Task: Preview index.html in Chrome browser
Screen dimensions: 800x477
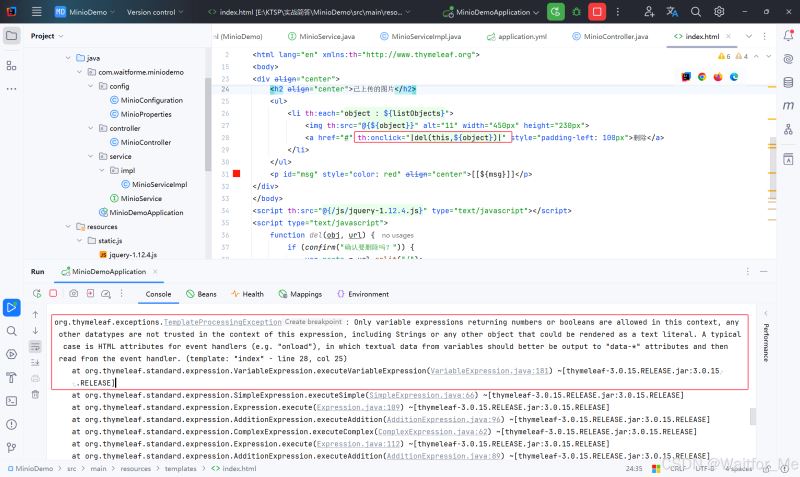Action: pyautogui.click(x=702, y=77)
